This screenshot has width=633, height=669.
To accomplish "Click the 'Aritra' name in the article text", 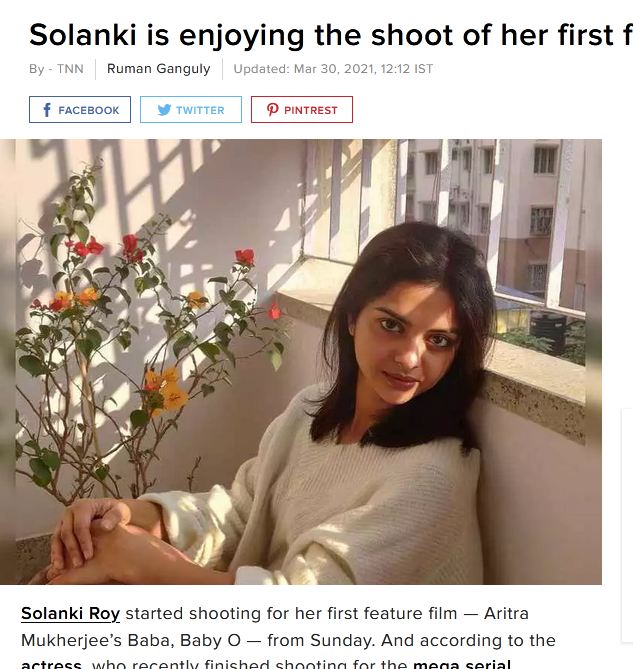I will [x=506, y=614].
